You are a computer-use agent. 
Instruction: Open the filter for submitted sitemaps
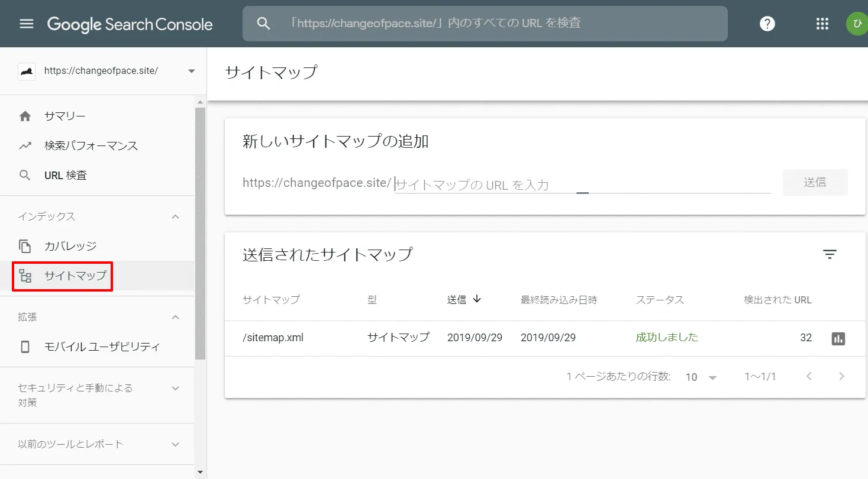(830, 254)
